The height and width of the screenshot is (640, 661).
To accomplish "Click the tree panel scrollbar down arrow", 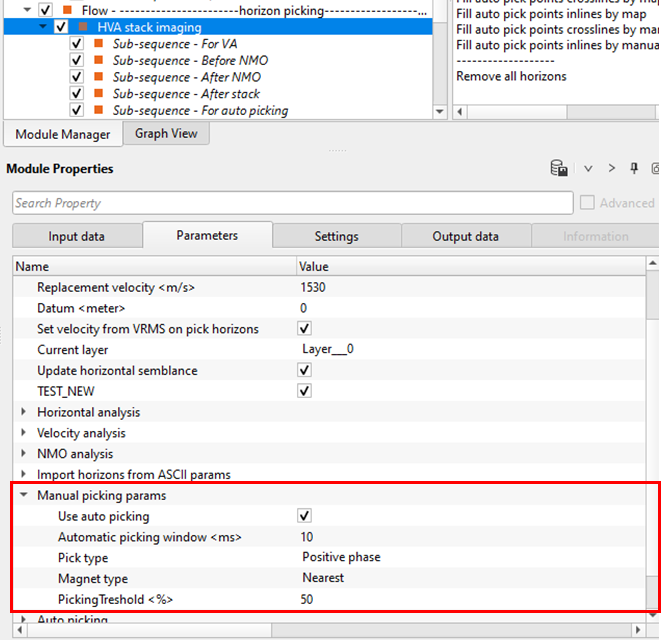I will (x=439, y=112).
